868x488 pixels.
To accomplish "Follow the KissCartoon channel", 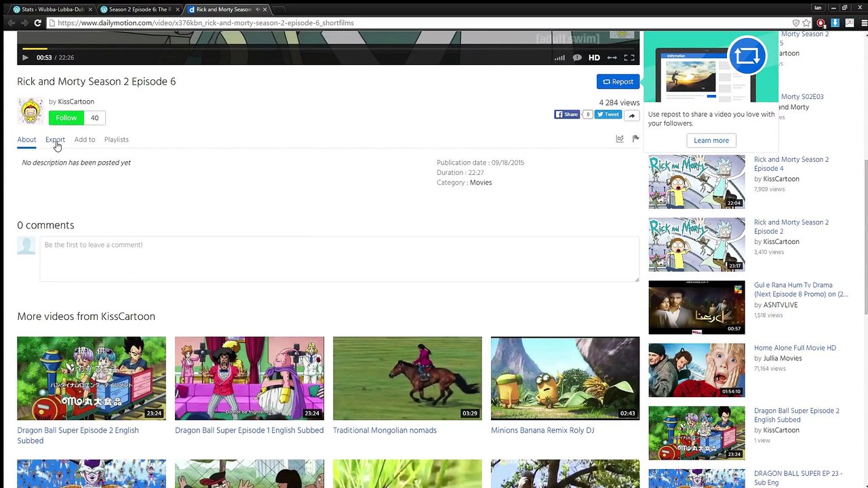I will point(66,118).
